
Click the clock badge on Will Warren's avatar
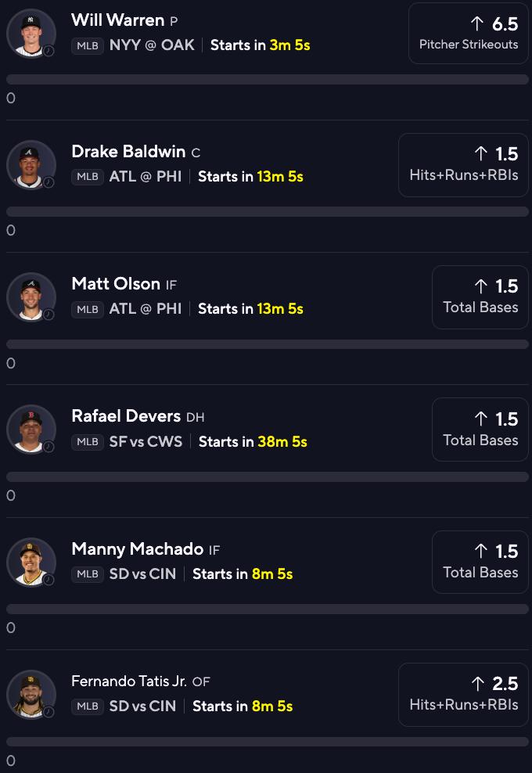49,50
